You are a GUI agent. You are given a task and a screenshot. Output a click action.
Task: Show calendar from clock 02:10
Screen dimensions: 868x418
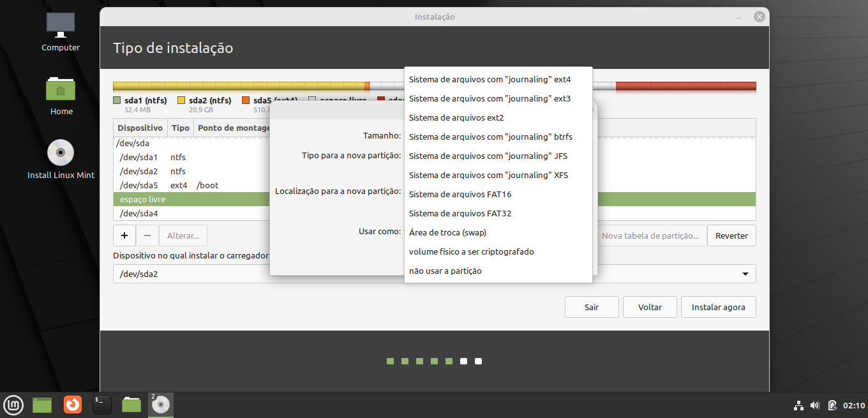pyautogui.click(x=854, y=405)
